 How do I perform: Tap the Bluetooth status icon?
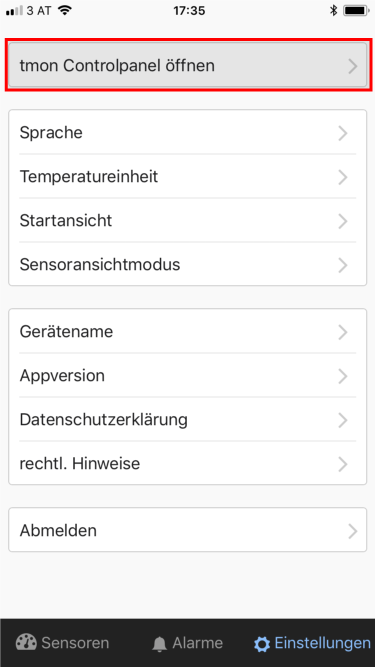(x=333, y=11)
